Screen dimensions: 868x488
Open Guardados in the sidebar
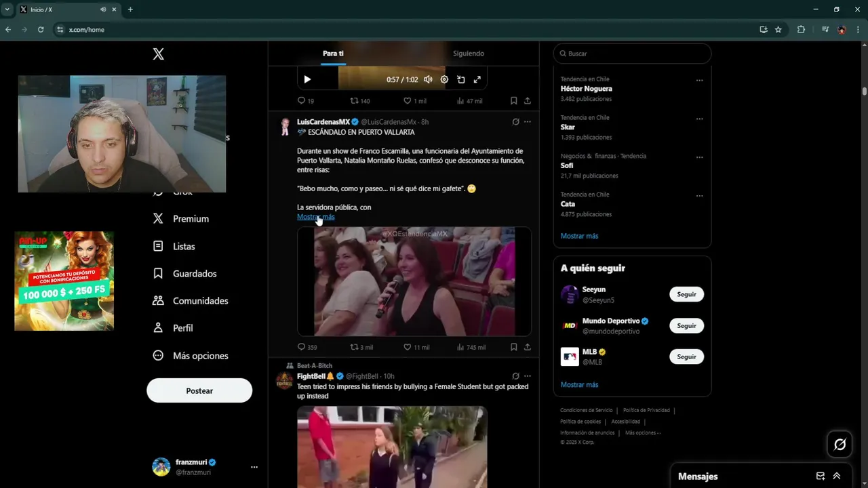(x=185, y=274)
